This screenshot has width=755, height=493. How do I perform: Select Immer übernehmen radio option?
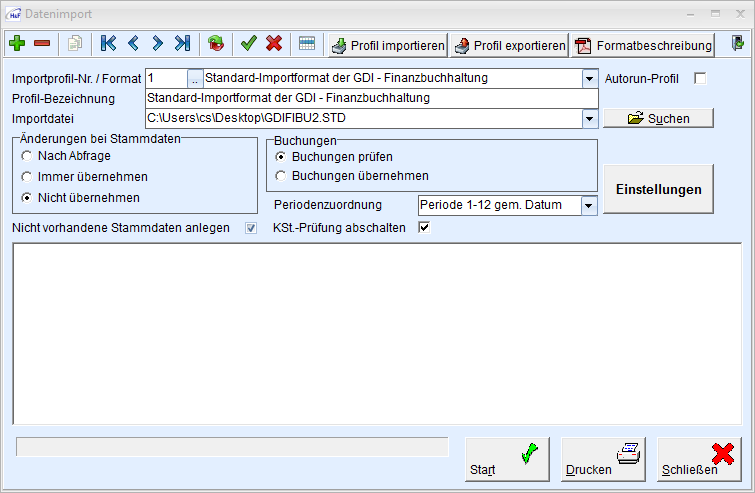(x=27, y=177)
